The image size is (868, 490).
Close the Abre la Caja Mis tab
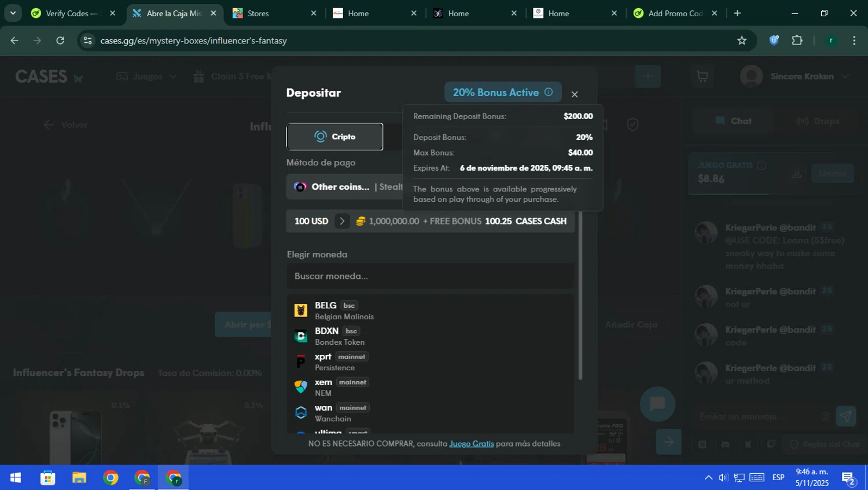point(213,13)
